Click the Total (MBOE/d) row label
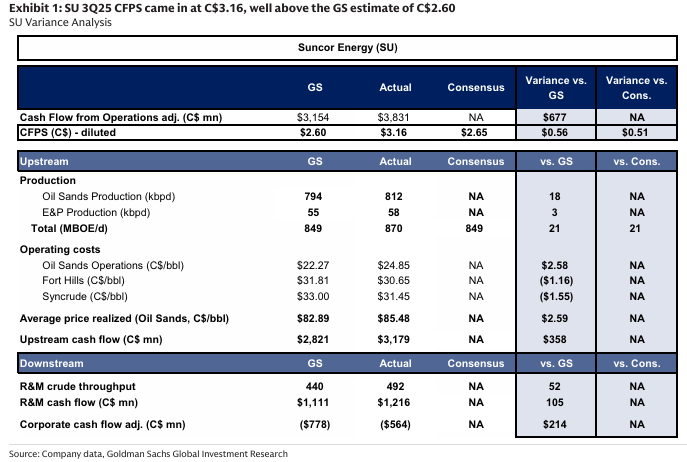Image resolution: width=687 pixels, height=462 pixels. (x=68, y=229)
